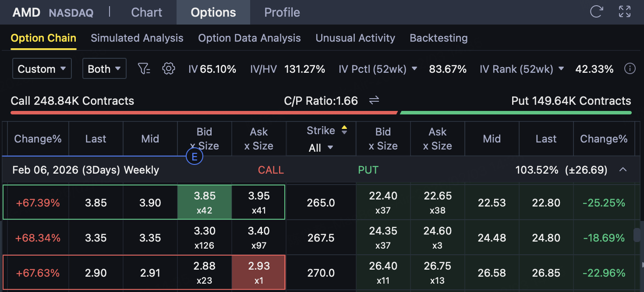
Task: Click the IV info circle icon
Action: (x=630, y=69)
